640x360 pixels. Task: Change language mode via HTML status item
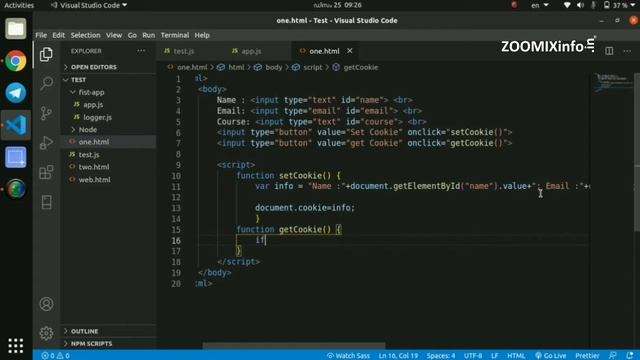coord(516,356)
